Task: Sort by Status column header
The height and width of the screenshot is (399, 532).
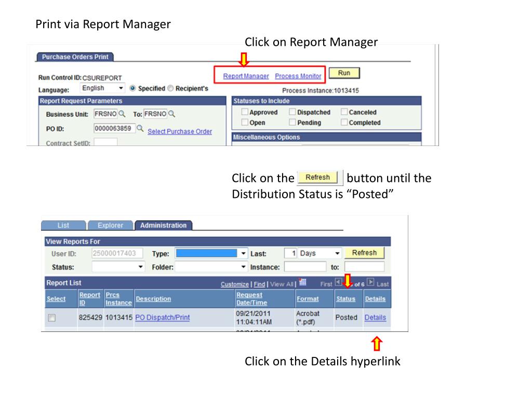Action: (345, 299)
